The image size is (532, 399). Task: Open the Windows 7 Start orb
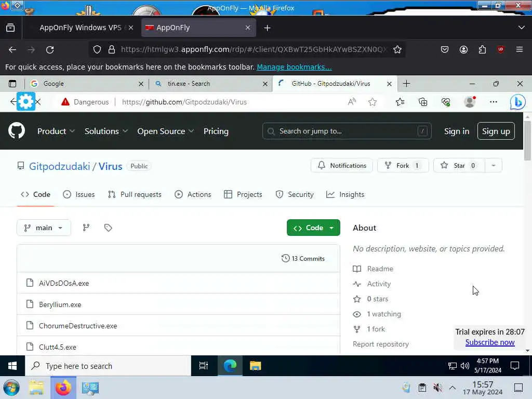pos(11,388)
